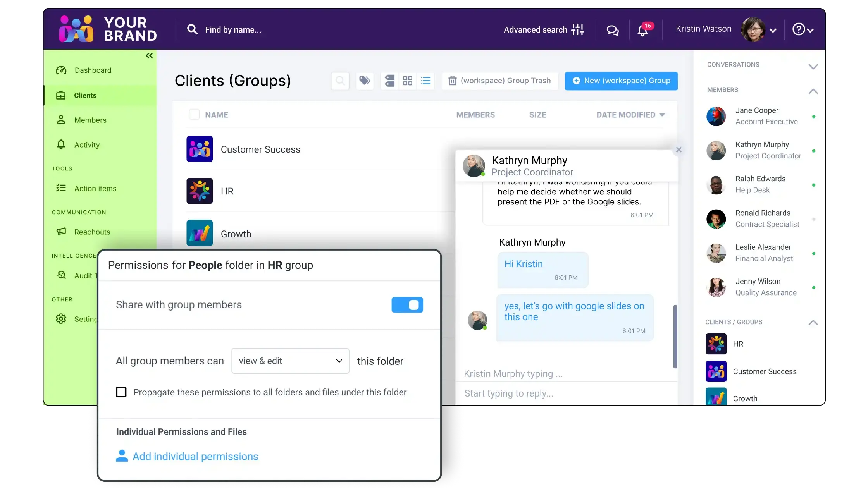Image resolution: width=868 pixels, height=488 pixels.
Task: Click the search icon above the groups table
Action: [x=340, y=81]
